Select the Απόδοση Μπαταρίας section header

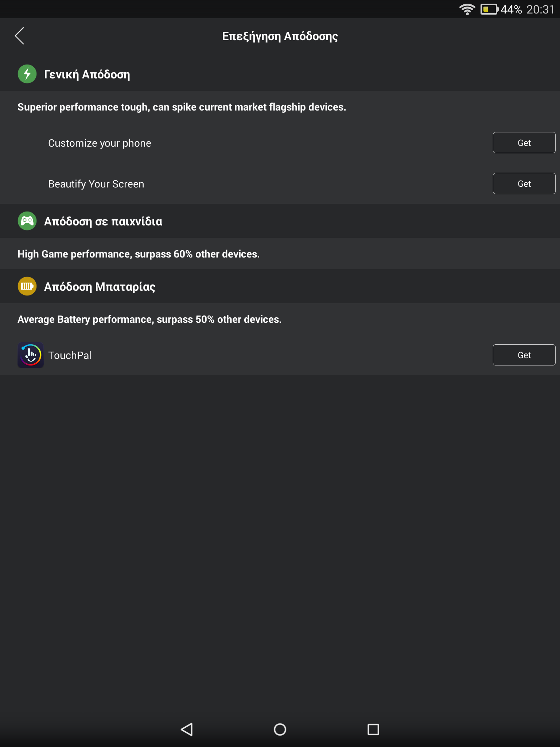click(100, 287)
